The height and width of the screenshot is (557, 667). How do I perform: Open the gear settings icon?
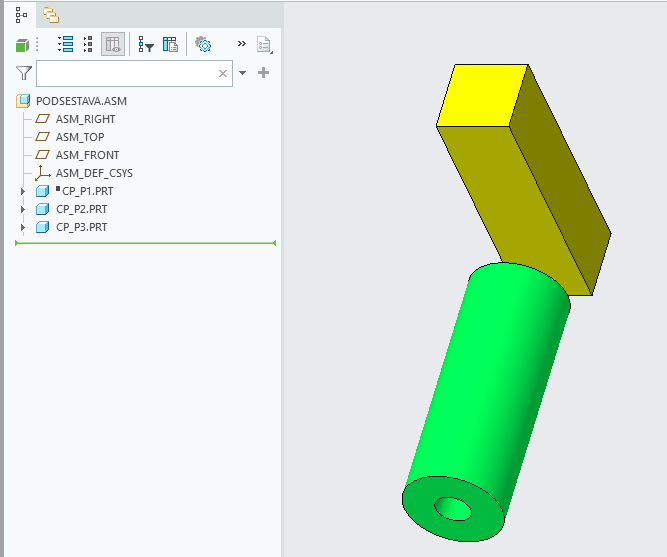[203, 44]
